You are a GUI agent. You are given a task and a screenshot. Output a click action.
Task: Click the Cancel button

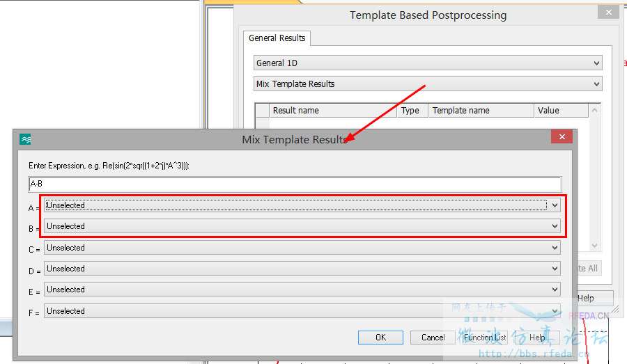[x=433, y=338]
